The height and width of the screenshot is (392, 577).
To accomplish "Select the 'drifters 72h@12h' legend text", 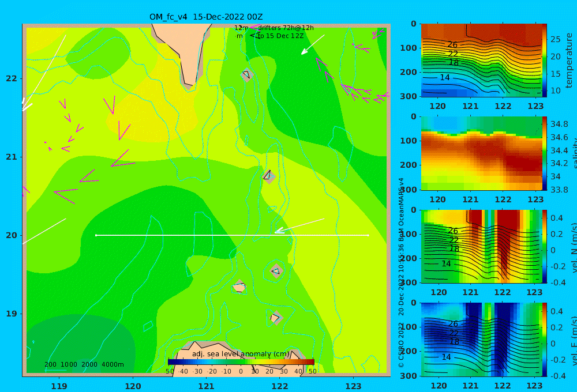I will point(286,28).
